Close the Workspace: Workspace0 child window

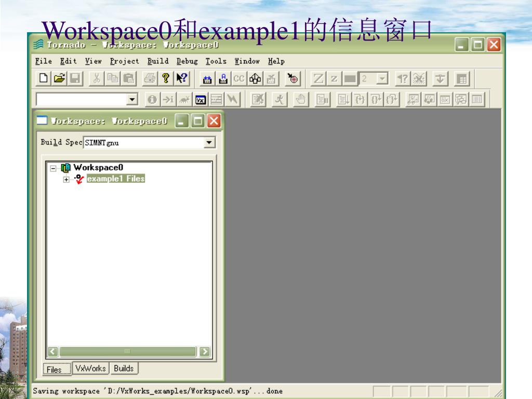pyautogui.click(x=214, y=121)
